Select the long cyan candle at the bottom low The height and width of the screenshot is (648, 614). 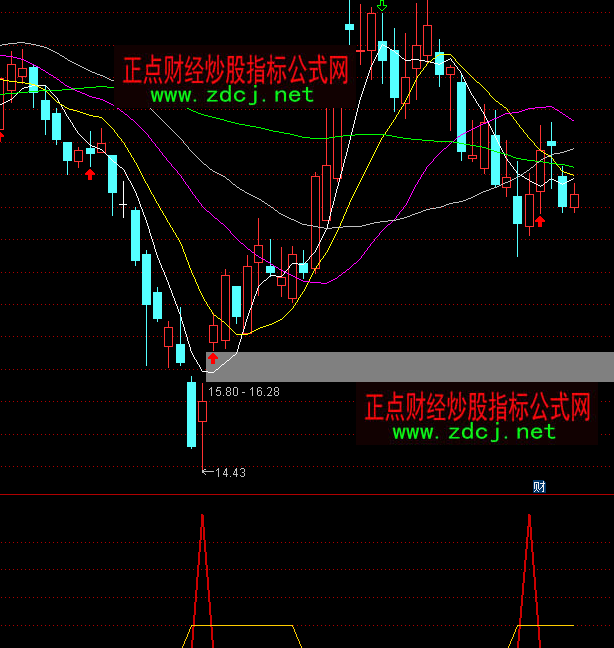(191, 414)
